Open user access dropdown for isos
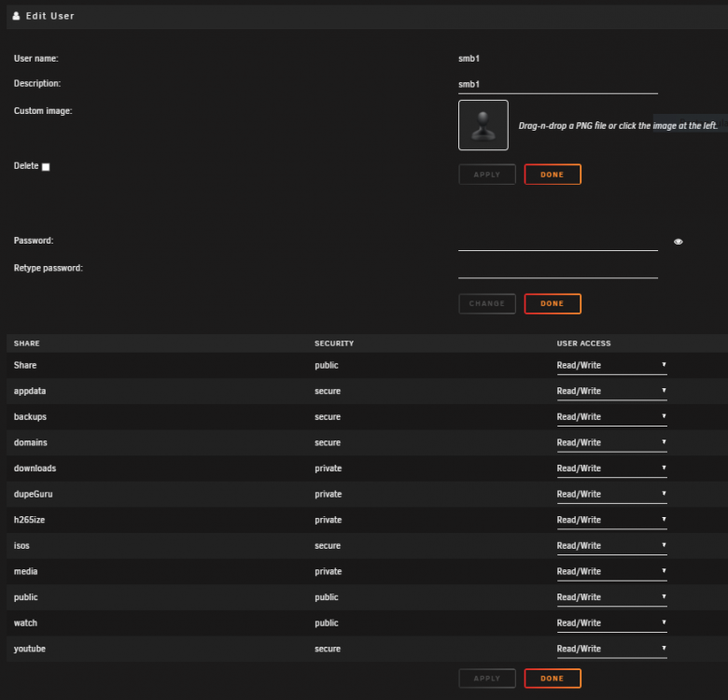728x700 pixels. coord(611,545)
